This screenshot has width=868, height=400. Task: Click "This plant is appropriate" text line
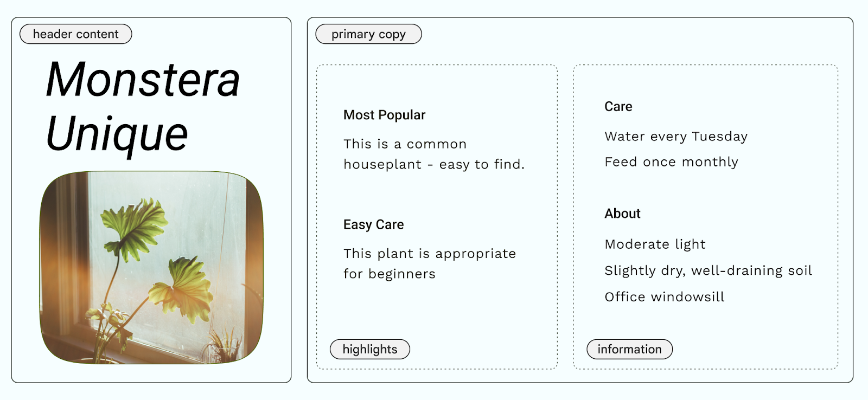tap(430, 254)
